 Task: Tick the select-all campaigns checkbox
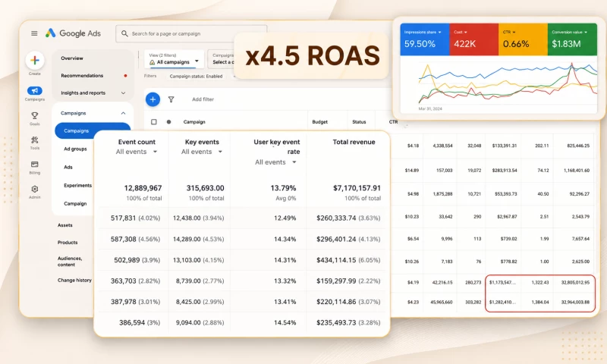click(154, 122)
